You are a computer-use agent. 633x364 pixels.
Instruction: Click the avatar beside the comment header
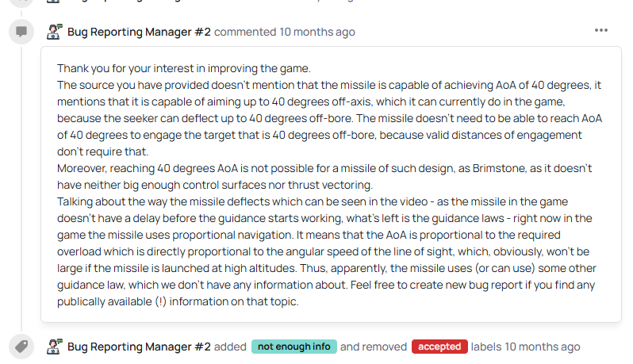pos(54,32)
